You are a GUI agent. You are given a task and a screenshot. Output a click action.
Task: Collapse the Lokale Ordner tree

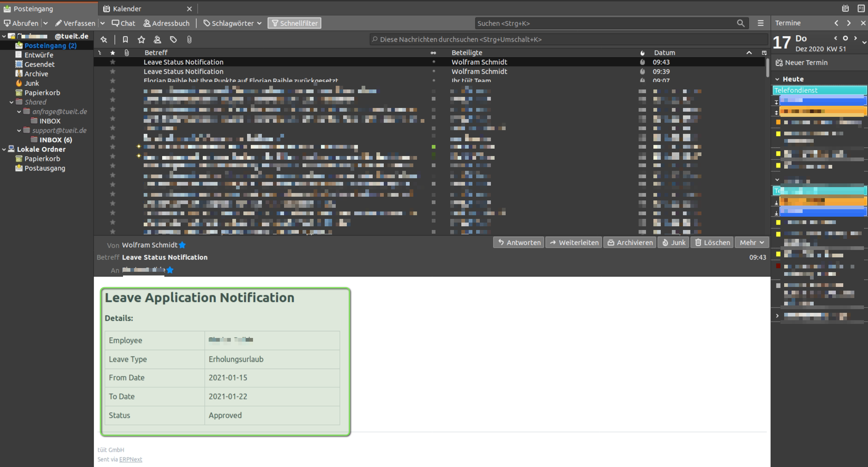click(x=4, y=149)
